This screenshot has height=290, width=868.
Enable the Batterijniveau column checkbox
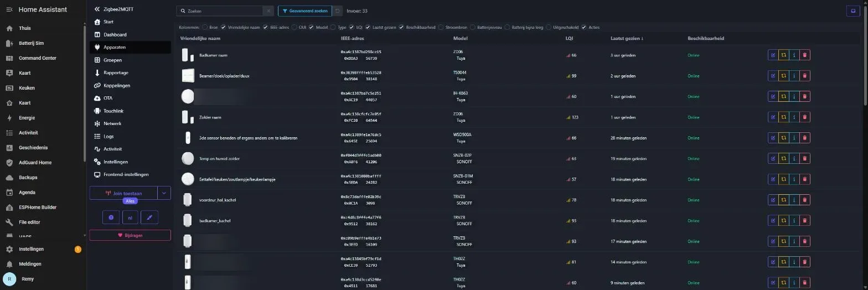point(473,27)
